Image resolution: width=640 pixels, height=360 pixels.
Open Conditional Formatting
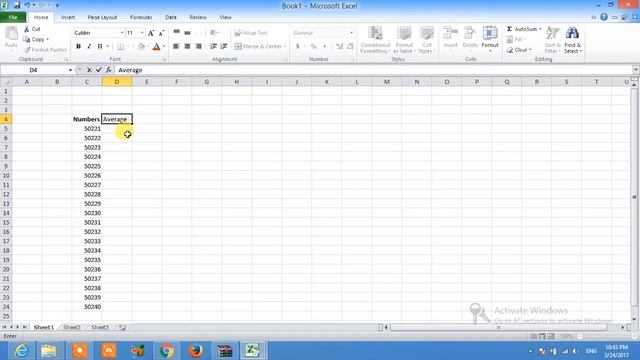(x=375, y=40)
